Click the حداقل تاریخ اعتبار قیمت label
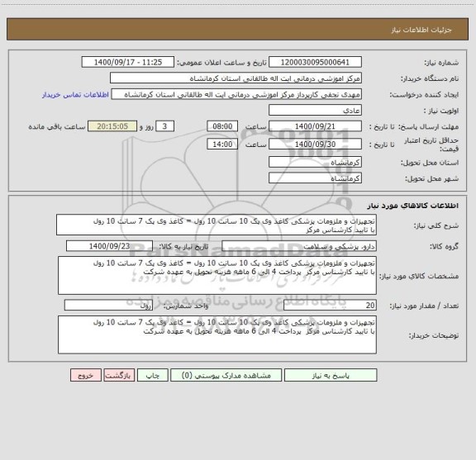The image size is (476, 460). pyautogui.click(x=431, y=145)
